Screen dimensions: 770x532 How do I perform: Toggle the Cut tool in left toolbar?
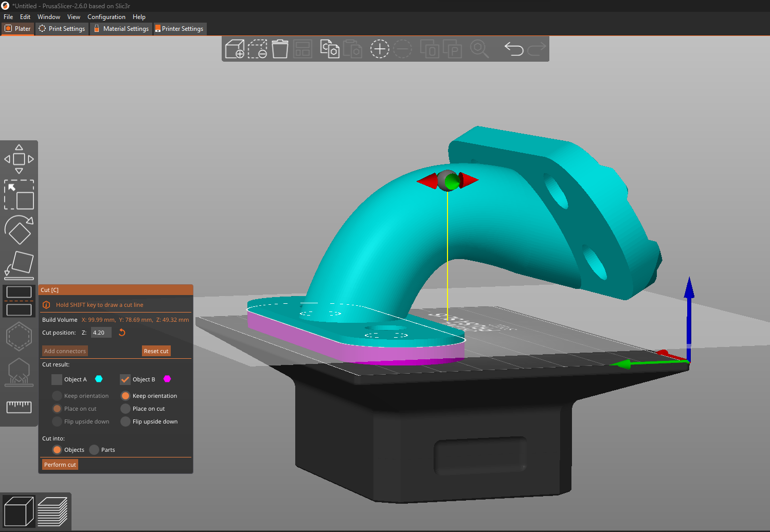pos(19,301)
